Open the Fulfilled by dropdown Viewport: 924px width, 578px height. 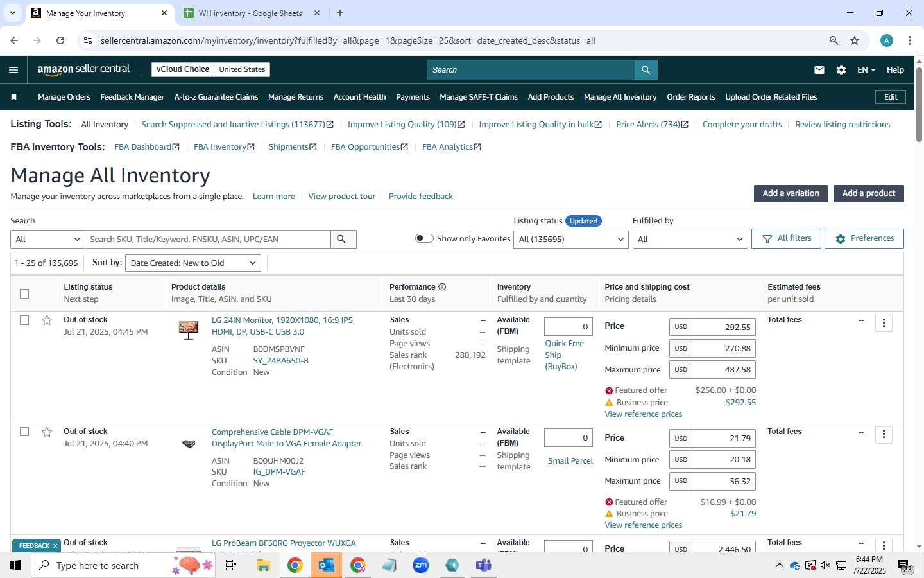[690, 240]
